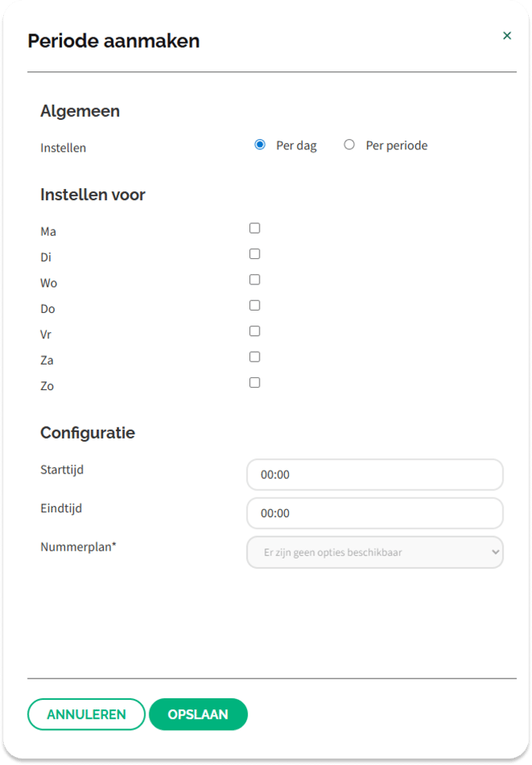Click the Eindtijd time field
This screenshot has width=532, height=765.
[375, 513]
